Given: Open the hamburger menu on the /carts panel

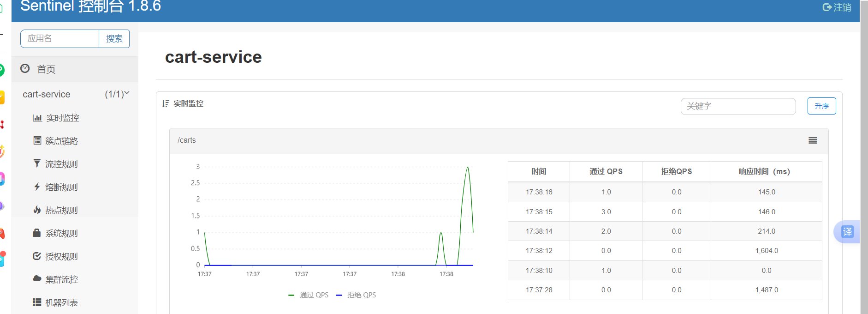Looking at the screenshot, I should pyautogui.click(x=813, y=140).
